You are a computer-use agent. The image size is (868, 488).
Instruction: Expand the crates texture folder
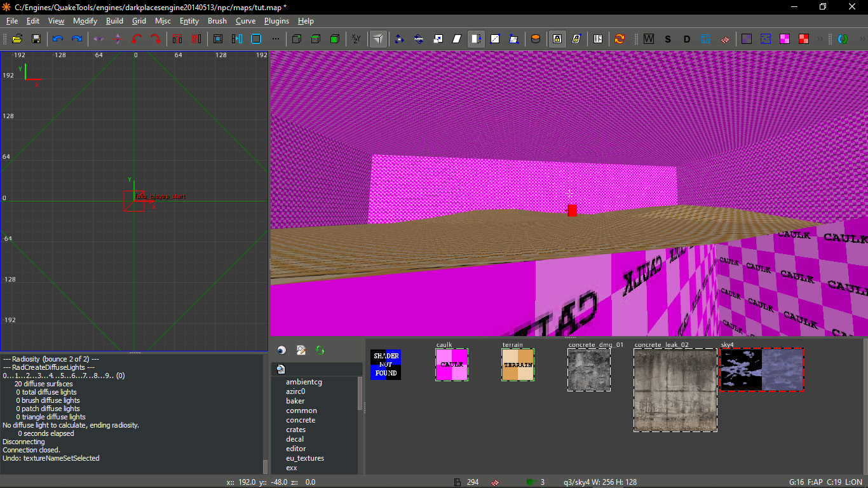tap(296, 430)
